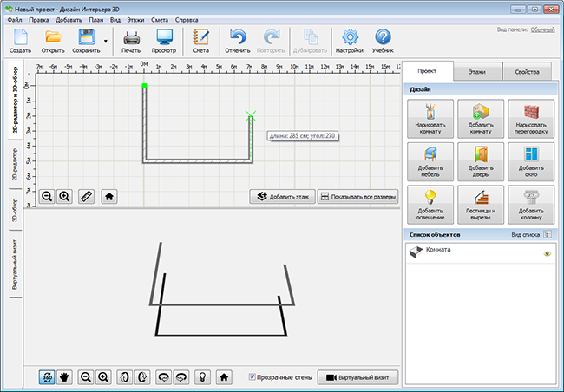Click Добавить колонну button
Viewport: 564px width, 392px height.
tap(531, 205)
